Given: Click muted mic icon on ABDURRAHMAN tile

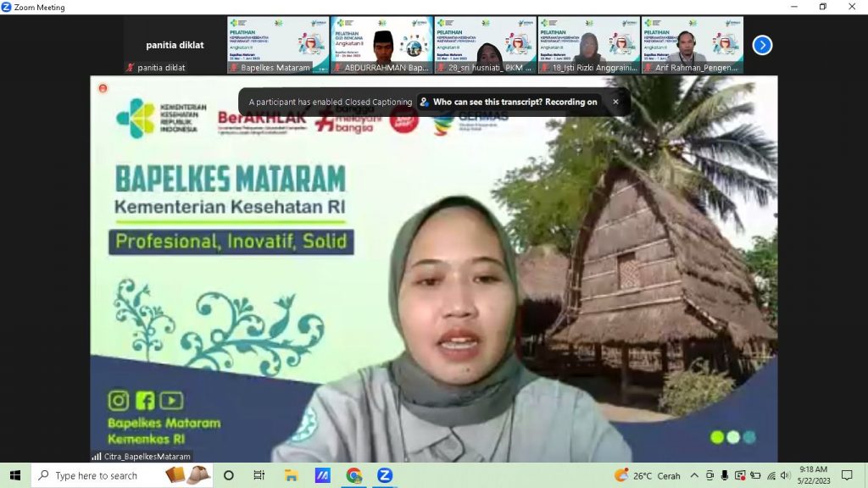Looking at the screenshot, I should [337, 68].
